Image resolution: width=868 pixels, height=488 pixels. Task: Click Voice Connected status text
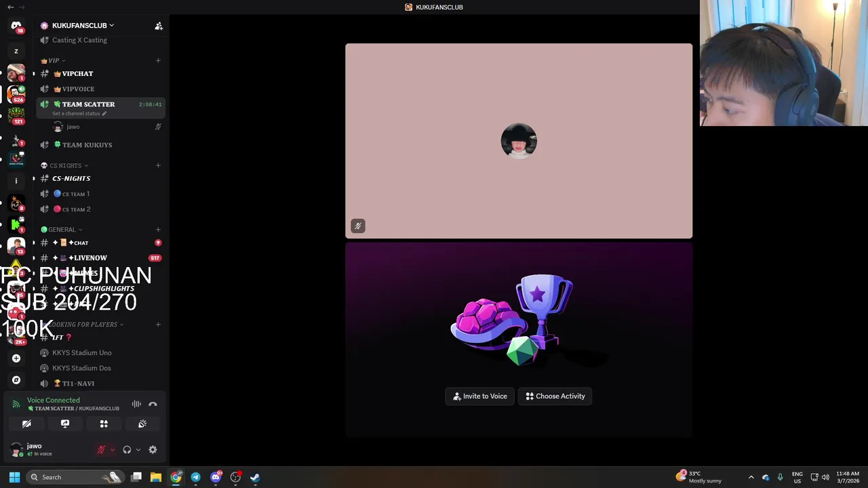point(54,401)
